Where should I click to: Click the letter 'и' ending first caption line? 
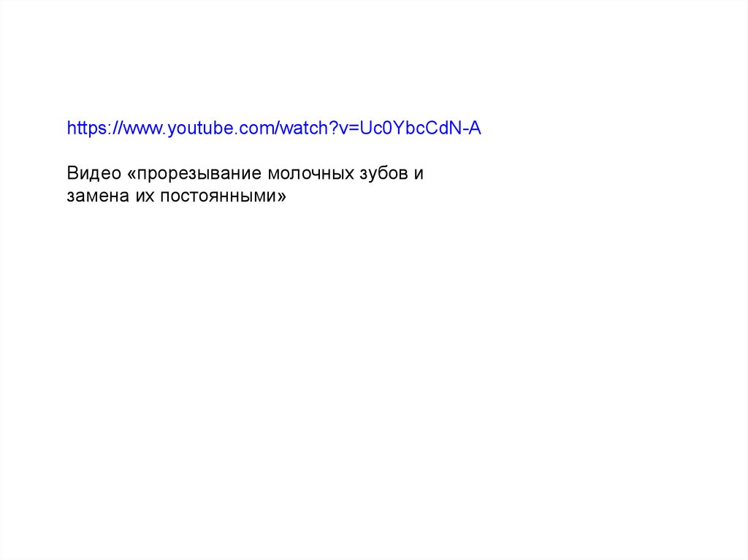pos(419,174)
